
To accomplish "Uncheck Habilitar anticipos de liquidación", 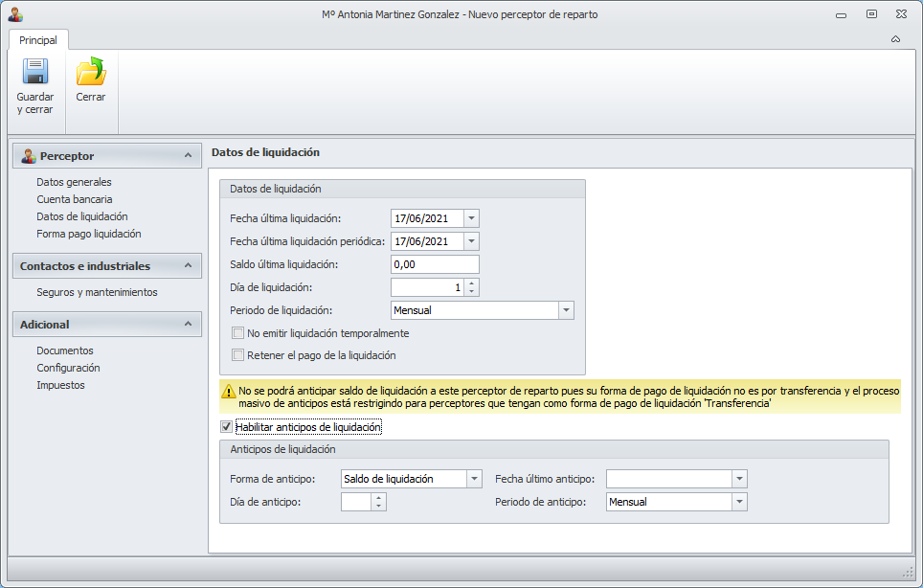I will [226, 427].
